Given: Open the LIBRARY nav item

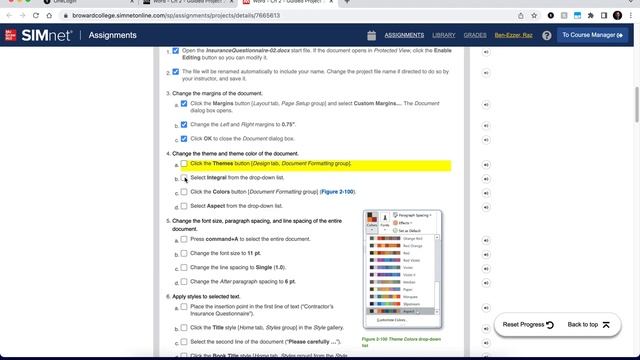Looking at the screenshot, I should point(444,35).
